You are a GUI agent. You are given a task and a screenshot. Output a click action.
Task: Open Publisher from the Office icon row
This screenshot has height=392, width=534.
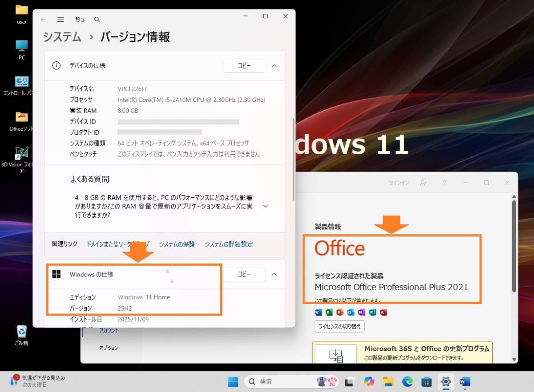372,312
